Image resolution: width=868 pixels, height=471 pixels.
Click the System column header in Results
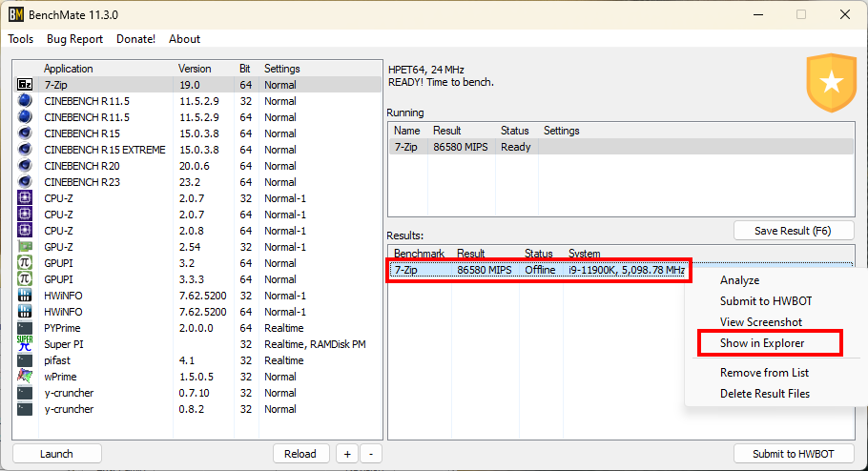point(584,254)
